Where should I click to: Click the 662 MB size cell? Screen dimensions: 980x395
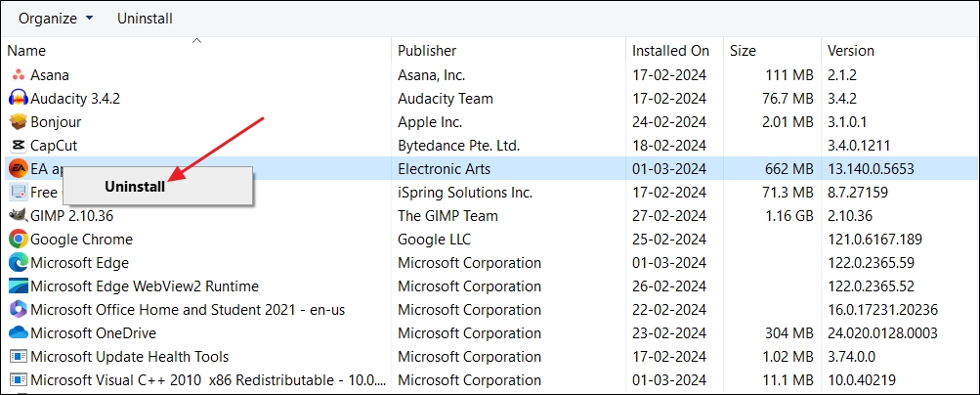[788, 169]
